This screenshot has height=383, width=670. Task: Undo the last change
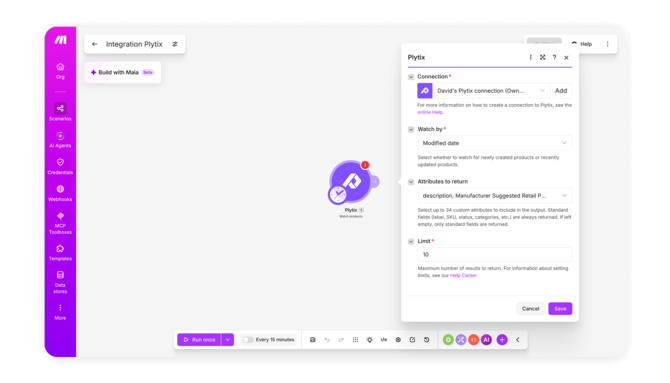click(x=327, y=340)
